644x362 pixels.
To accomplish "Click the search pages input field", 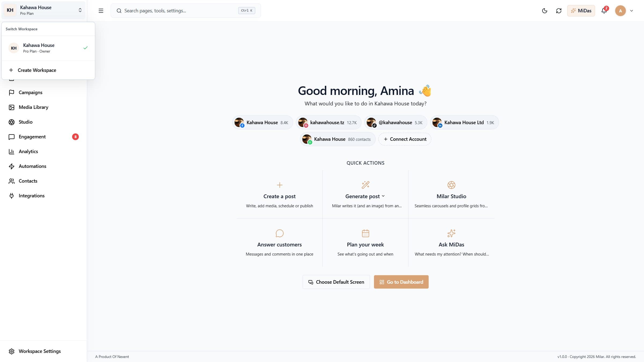I will coord(186,11).
